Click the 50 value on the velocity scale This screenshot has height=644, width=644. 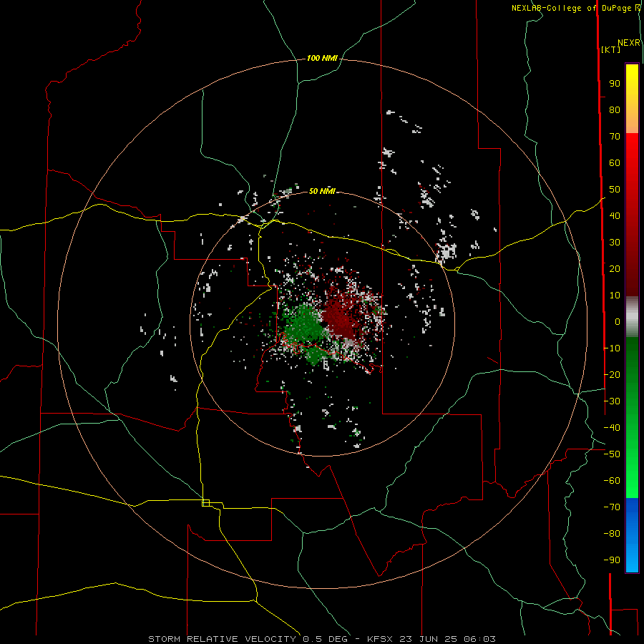pyautogui.click(x=615, y=190)
